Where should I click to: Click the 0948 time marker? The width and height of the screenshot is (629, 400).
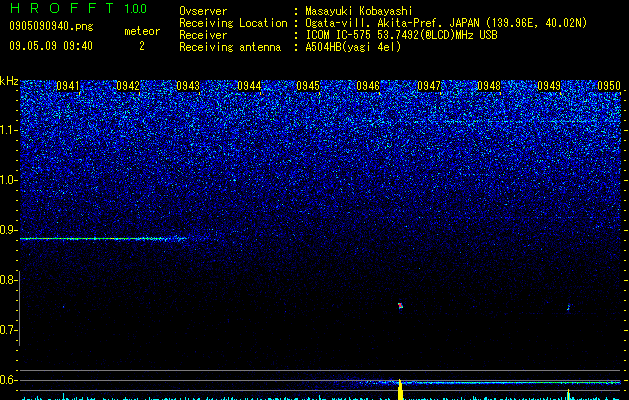pyautogui.click(x=489, y=86)
